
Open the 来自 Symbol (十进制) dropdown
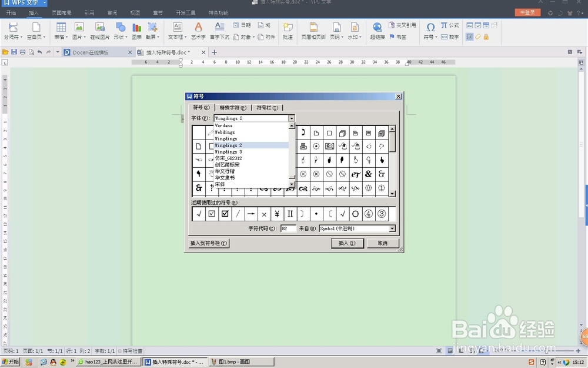392,228
